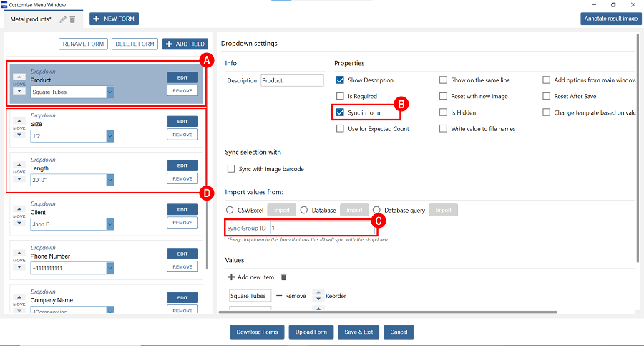This screenshot has height=346, width=644.
Task: Click the pencil icon beside Metal products tab
Action: pos(63,19)
